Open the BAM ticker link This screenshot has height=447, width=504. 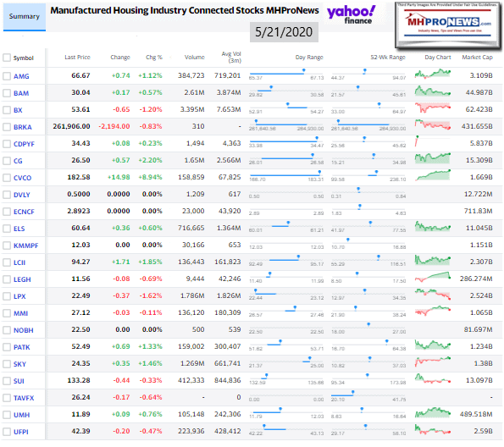[x=21, y=93]
